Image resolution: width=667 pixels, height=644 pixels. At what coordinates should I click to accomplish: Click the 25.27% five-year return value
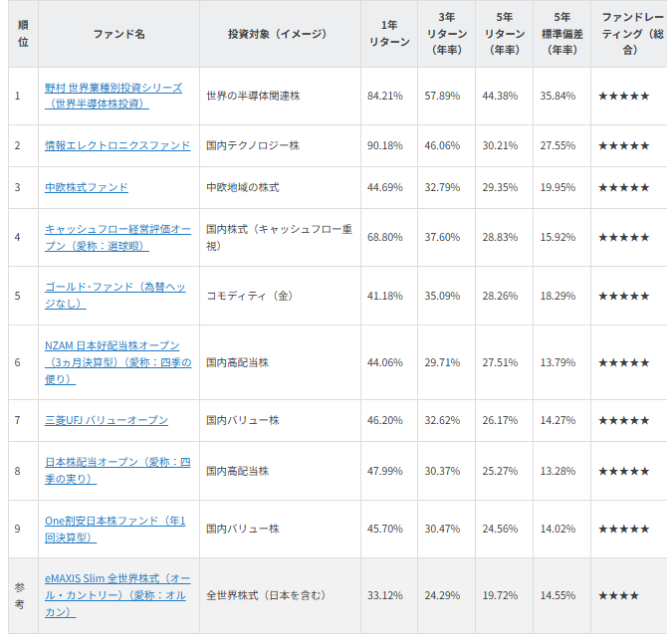click(500, 471)
